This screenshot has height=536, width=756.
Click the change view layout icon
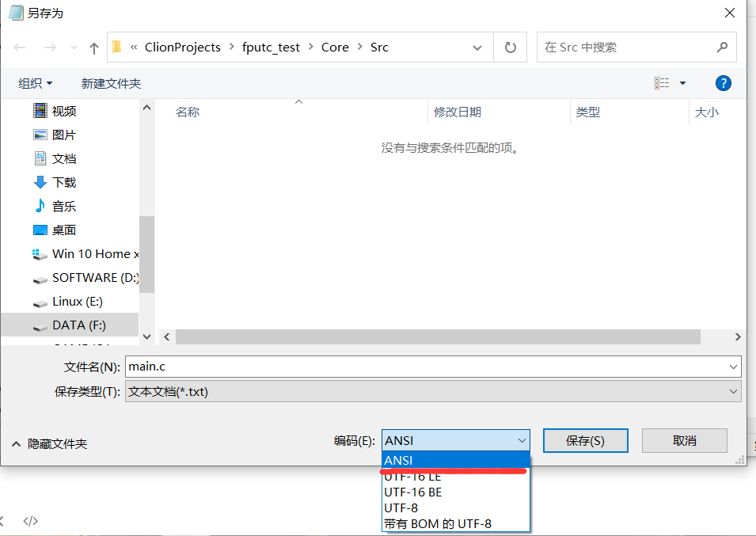point(662,83)
